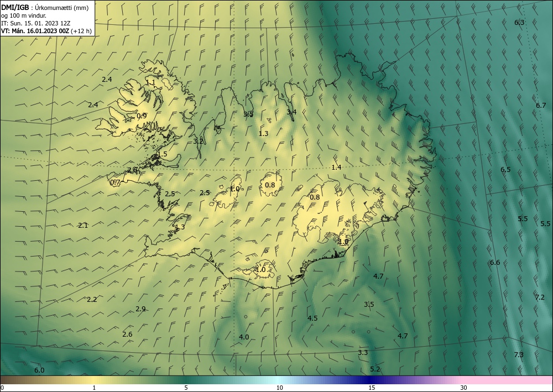Click the 3.4 value on the map
553x392 pixels.
pos(291,112)
